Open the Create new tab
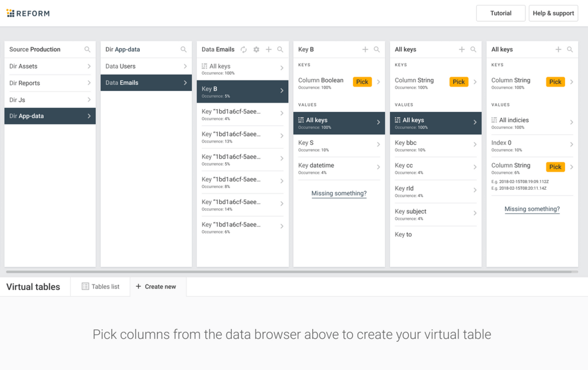This screenshot has height=370, width=588. (x=156, y=286)
